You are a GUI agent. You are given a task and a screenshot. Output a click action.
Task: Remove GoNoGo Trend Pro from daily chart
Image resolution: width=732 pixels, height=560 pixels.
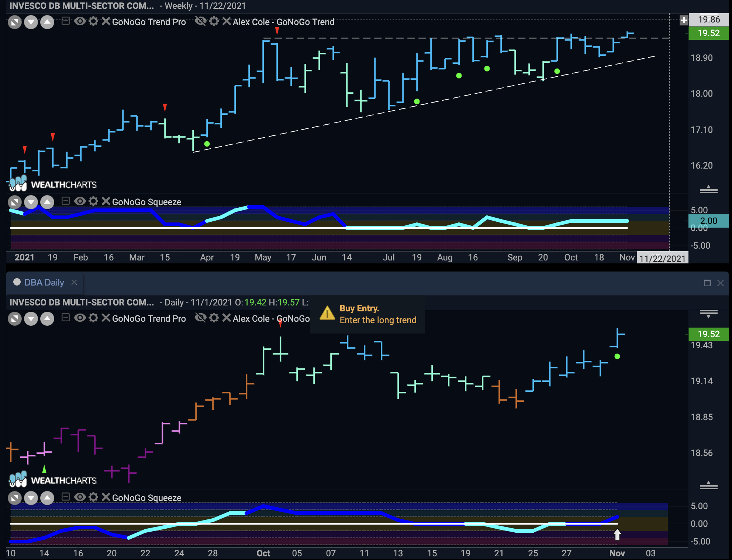[x=106, y=318]
